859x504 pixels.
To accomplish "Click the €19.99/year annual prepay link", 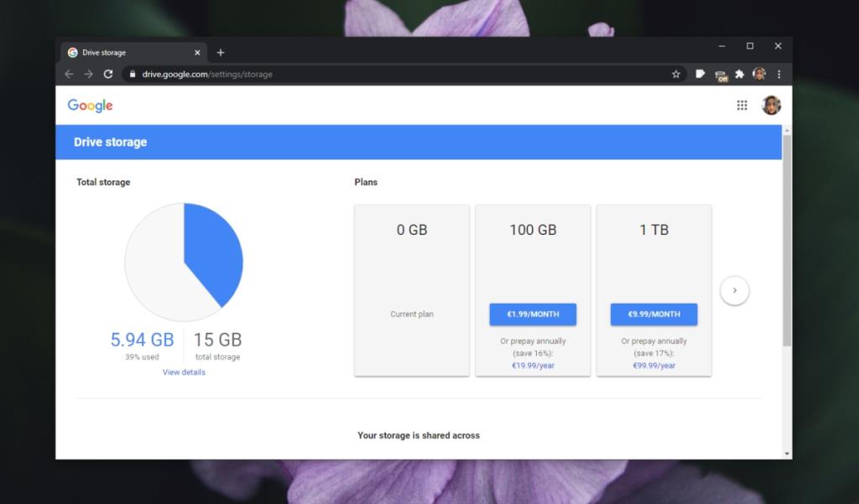I will point(532,365).
